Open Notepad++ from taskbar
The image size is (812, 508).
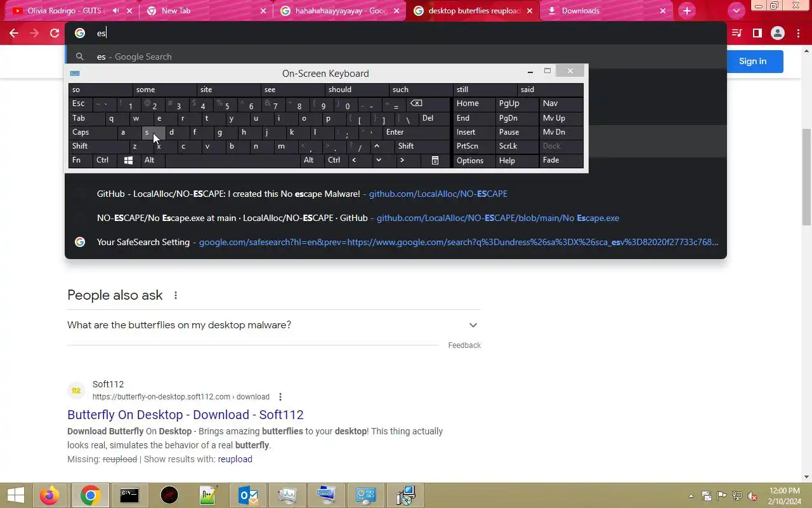click(x=208, y=495)
